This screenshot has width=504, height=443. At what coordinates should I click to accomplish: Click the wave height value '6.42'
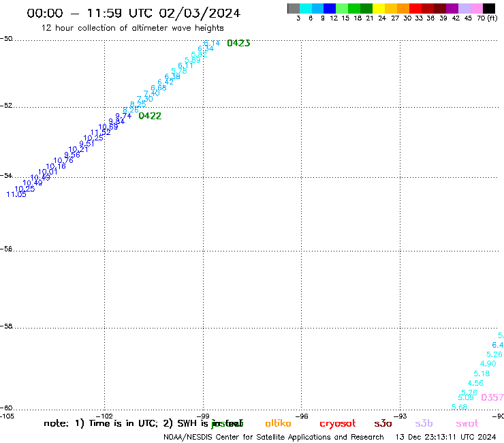pos(166,82)
